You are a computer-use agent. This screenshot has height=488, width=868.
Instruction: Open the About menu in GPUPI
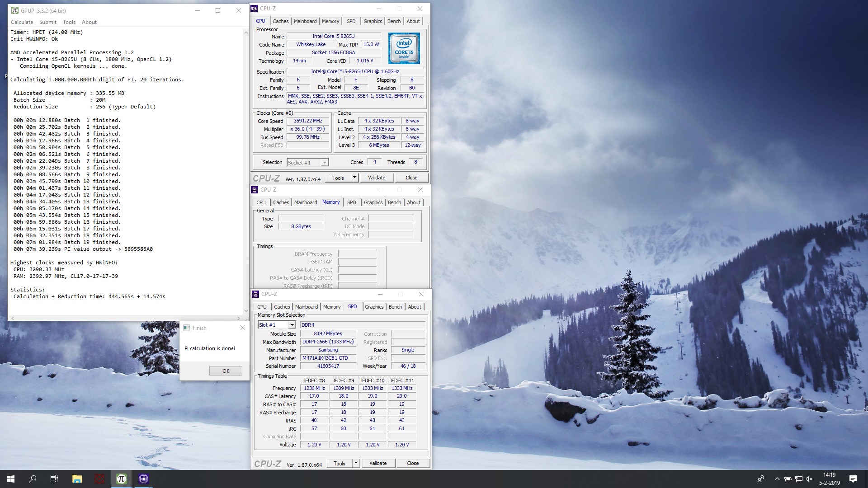[89, 22]
